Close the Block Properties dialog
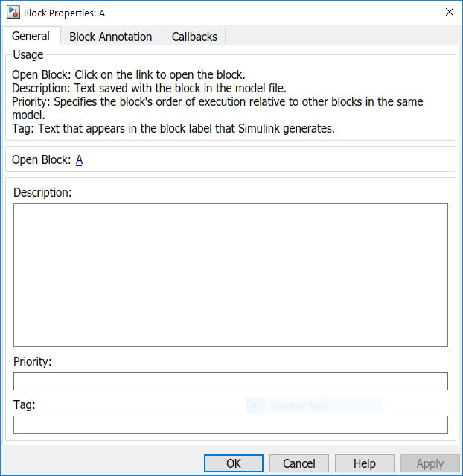This screenshot has height=476, width=463. (449, 12)
